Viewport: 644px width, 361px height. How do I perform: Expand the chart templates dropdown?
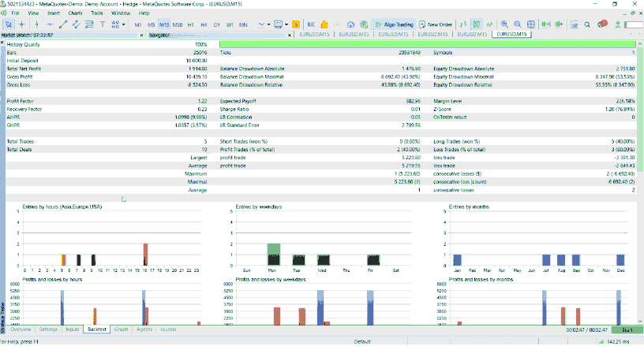288,24
